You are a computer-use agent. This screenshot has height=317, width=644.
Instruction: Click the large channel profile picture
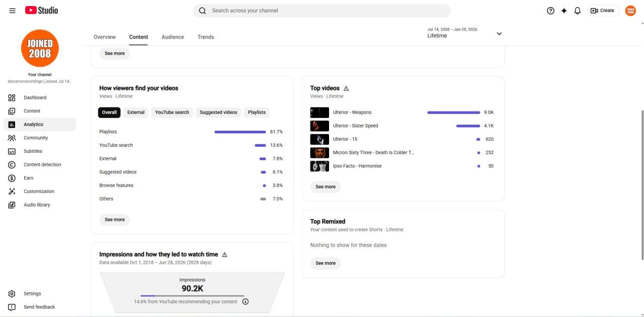coord(40,48)
